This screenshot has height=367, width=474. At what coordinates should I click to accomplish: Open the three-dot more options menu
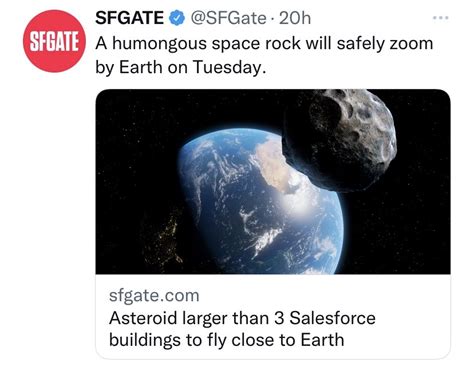440,18
